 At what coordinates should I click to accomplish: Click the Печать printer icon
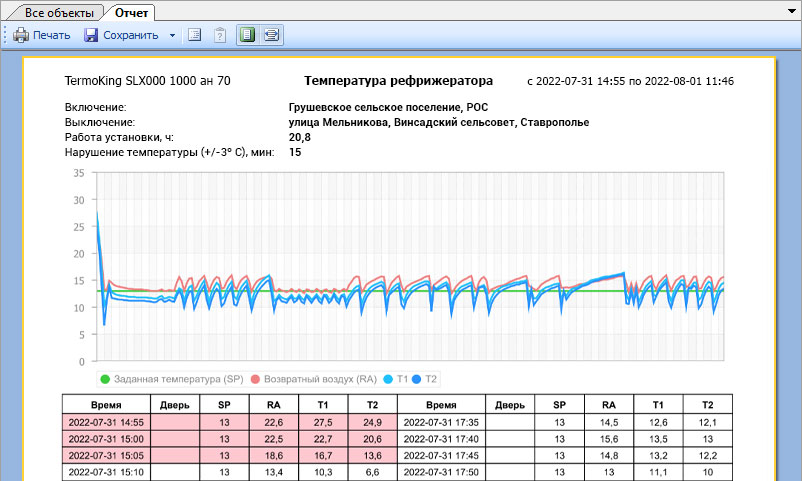(21, 35)
